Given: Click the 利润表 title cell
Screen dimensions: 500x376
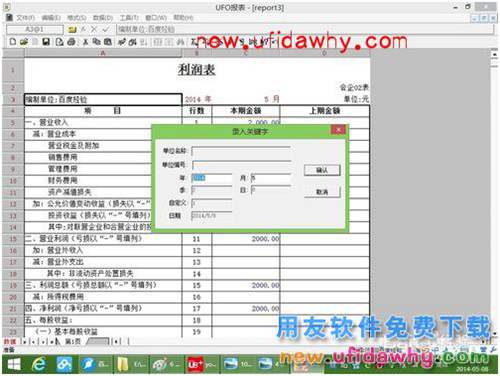Looking at the screenshot, I should click(197, 70).
